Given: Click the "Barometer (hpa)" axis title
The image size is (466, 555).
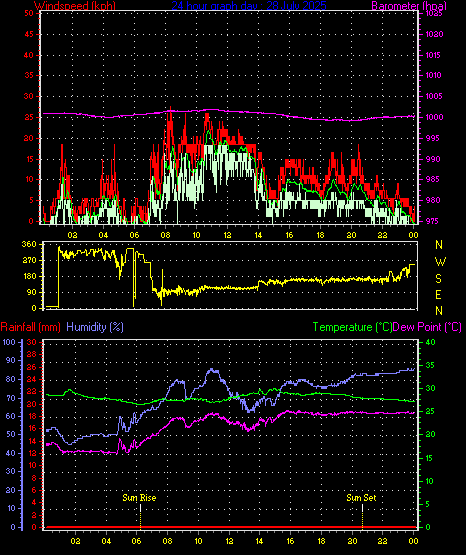Looking at the screenshot, I should pos(409,5).
